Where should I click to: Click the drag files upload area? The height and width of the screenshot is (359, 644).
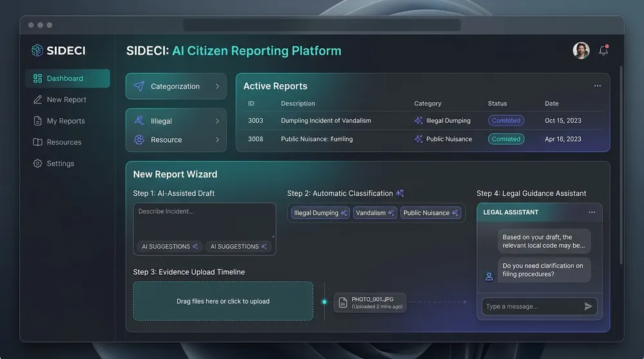point(223,301)
